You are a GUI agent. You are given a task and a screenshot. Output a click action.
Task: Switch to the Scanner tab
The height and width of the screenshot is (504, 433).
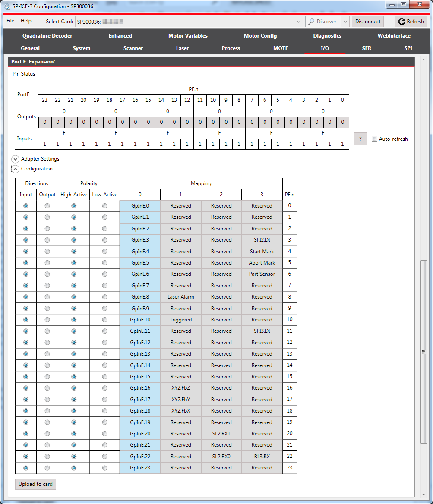(133, 48)
